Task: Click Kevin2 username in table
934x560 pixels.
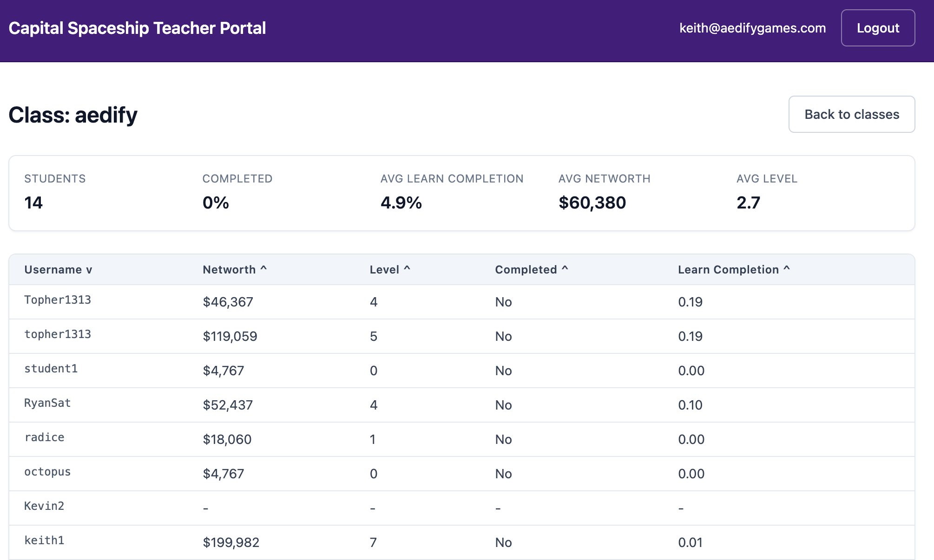Action: pos(45,506)
